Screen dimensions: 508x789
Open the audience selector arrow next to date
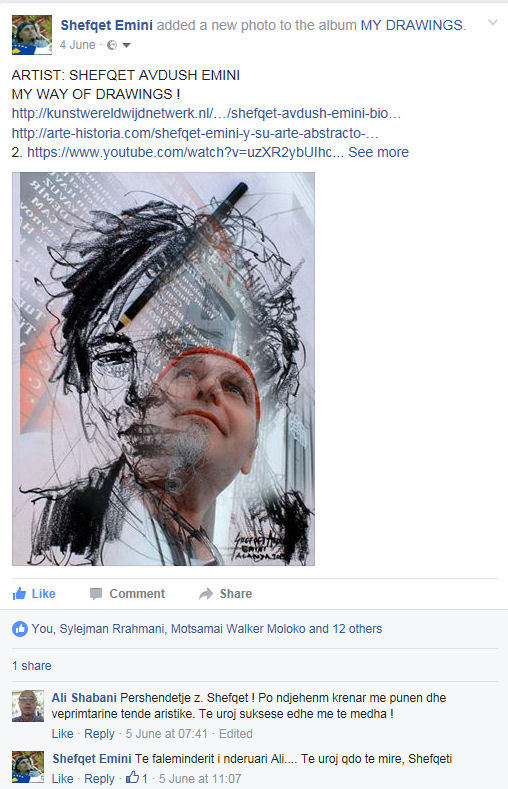127,45
